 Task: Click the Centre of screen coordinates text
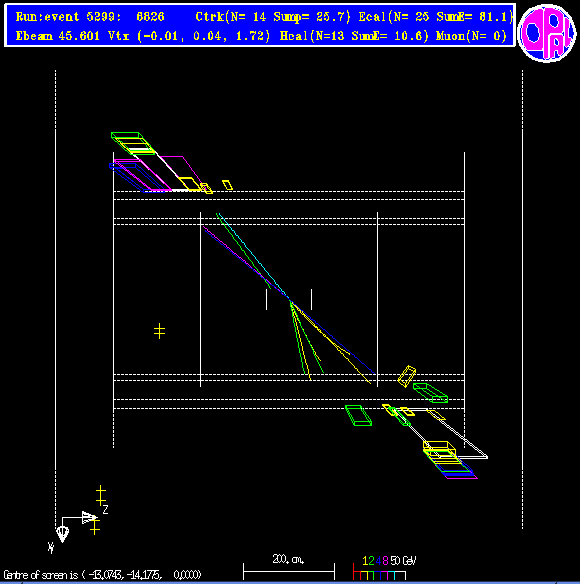(102, 575)
